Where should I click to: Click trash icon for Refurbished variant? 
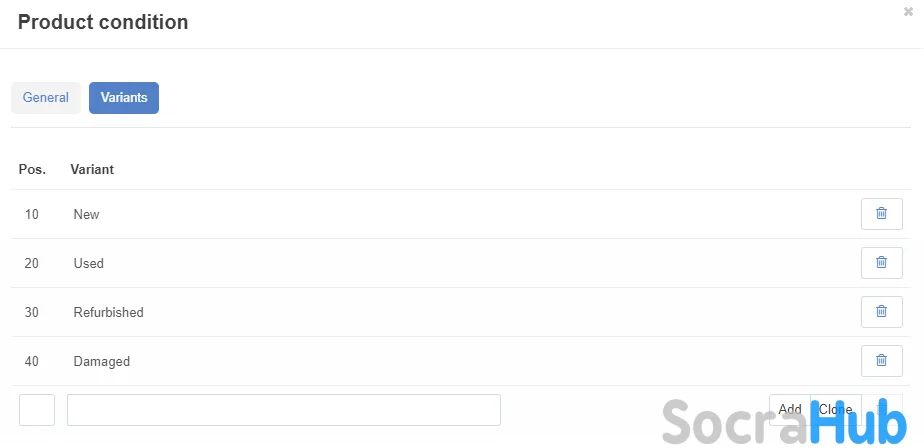coord(881,312)
